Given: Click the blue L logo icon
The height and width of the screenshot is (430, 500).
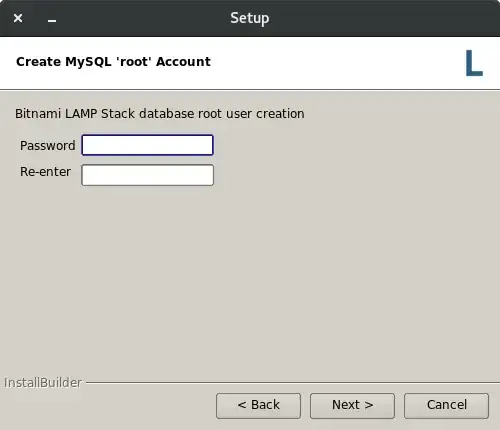Looking at the screenshot, I should (474, 63).
